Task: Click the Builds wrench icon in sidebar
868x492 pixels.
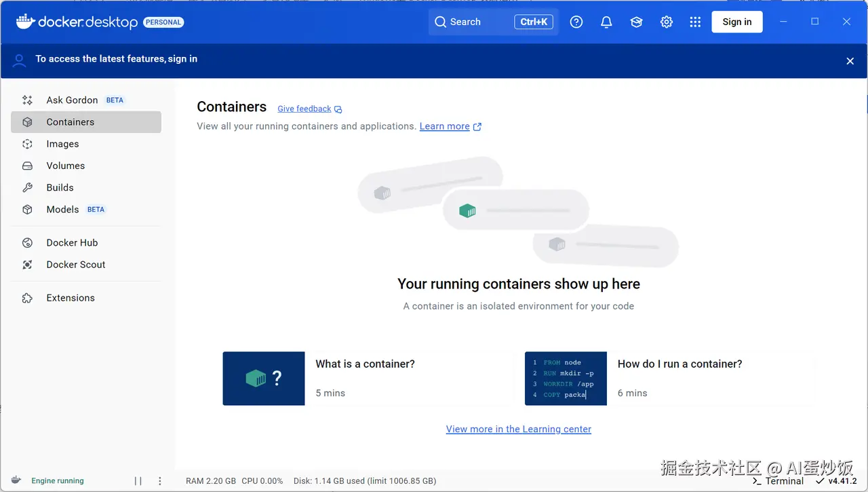Action: pos(27,187)
